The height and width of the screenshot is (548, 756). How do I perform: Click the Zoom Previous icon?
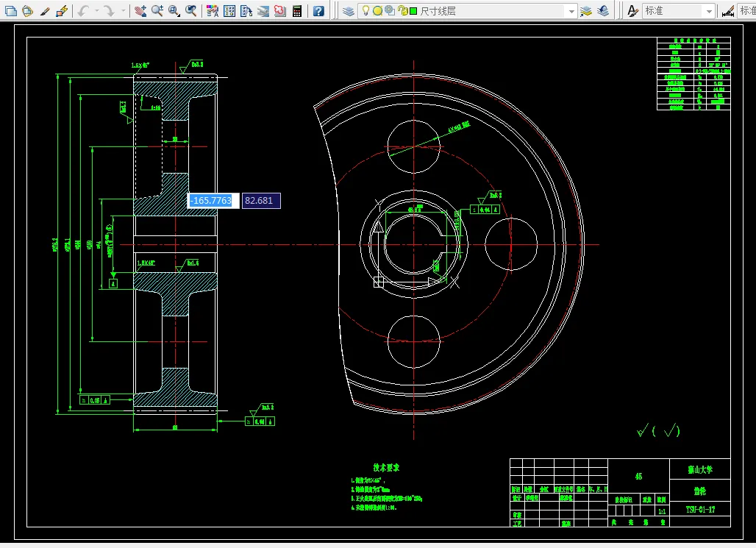(x=191, y=10)
